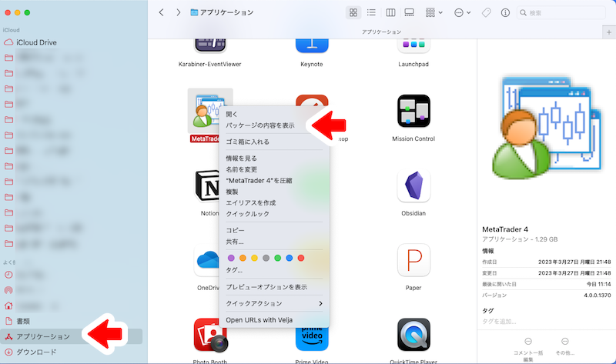Pick the green tag color dot
Screen dimensions: 616x364
(278, 258)
